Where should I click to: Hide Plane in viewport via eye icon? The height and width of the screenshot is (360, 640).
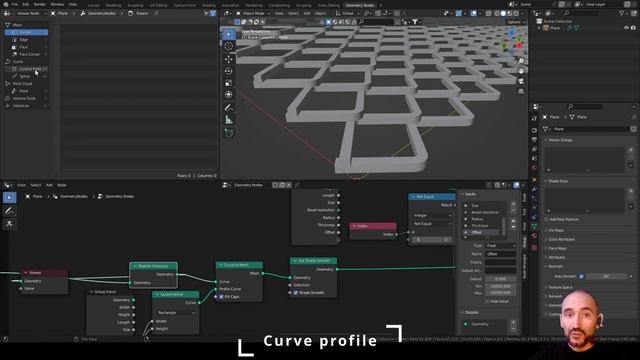tap(626, 28)
